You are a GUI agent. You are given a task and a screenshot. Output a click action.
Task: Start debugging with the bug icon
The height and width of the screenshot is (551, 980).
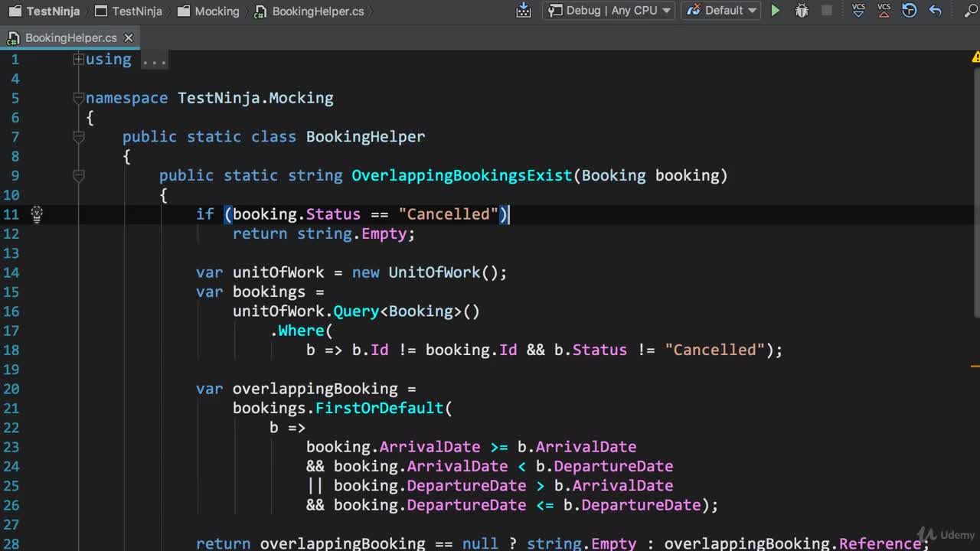pos(802,11)
